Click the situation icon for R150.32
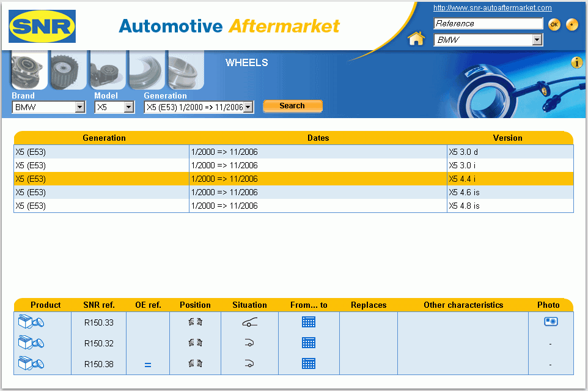The image size is (588, 391). tap(249, 343)
